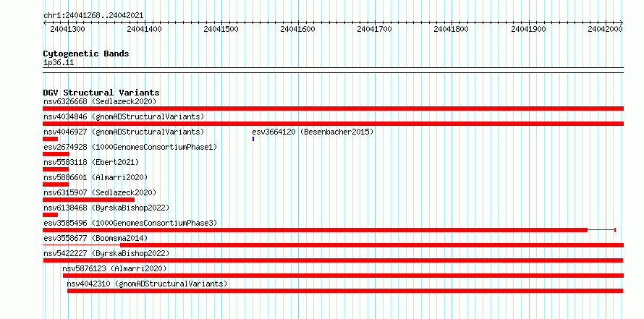Click the red bar under nsv5422227
The height and width of the screenshot is (319, 644).
(x=333, y=260)
